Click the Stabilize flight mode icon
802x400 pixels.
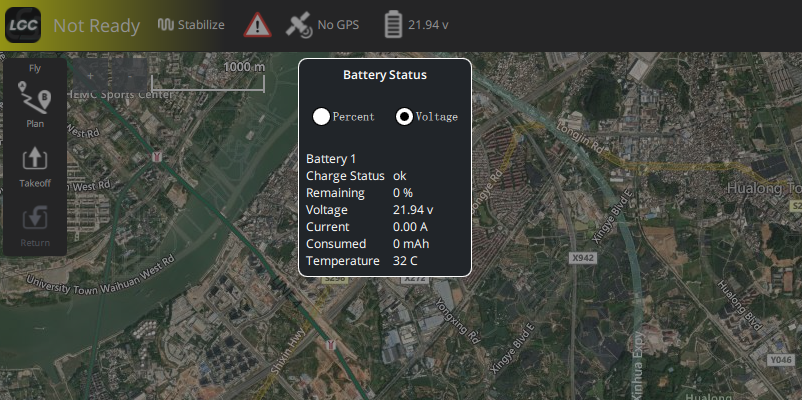pyautogui.click(x=166, y=25)
